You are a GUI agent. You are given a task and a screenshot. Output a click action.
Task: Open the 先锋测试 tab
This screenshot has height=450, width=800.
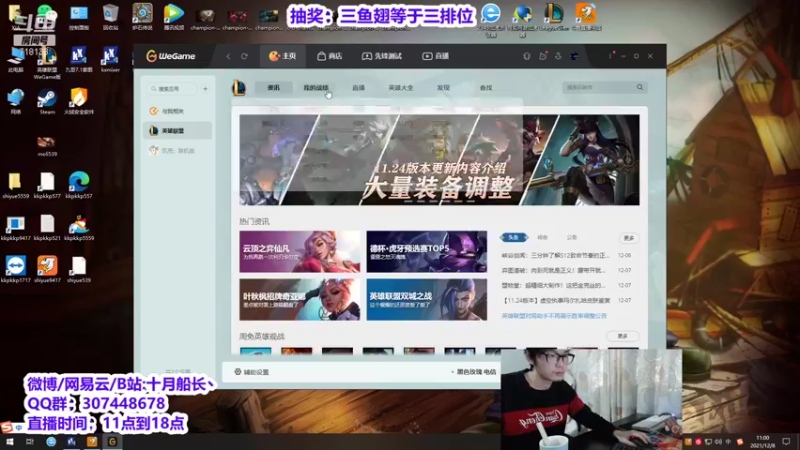[x=382, y=56]
